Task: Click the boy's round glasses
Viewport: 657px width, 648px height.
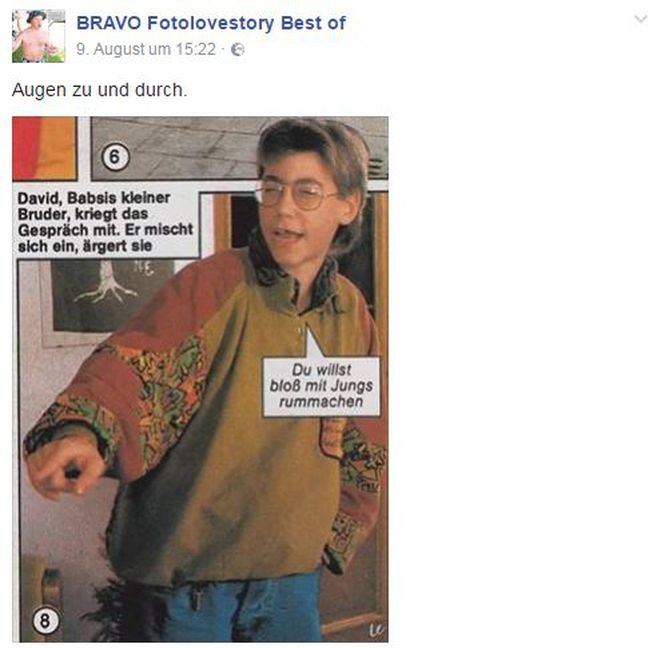Action: [297, 195]
